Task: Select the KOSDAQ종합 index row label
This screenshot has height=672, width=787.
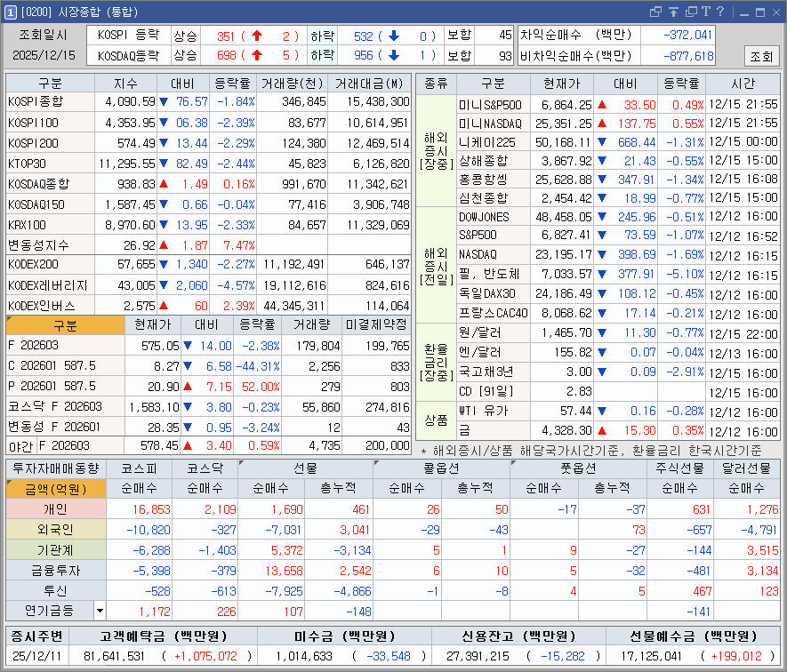Action: (x=50, y=184)
